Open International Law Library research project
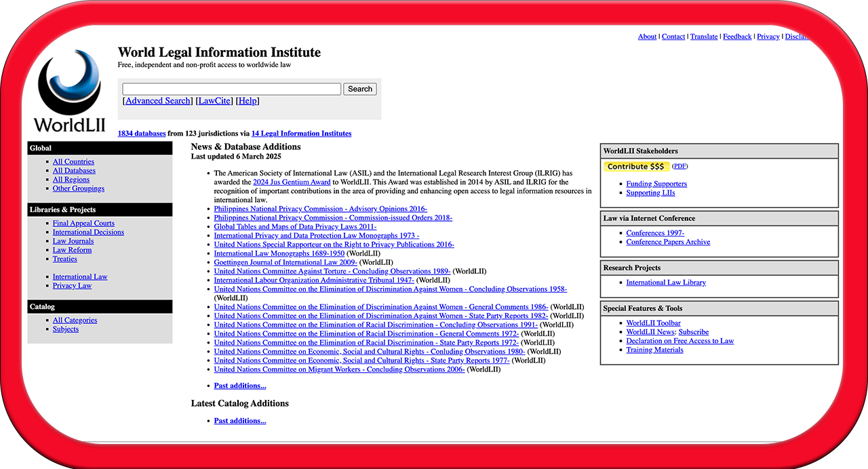Image resolution: width=868 pixels, height=469 pixels. (x=666, y=283)
